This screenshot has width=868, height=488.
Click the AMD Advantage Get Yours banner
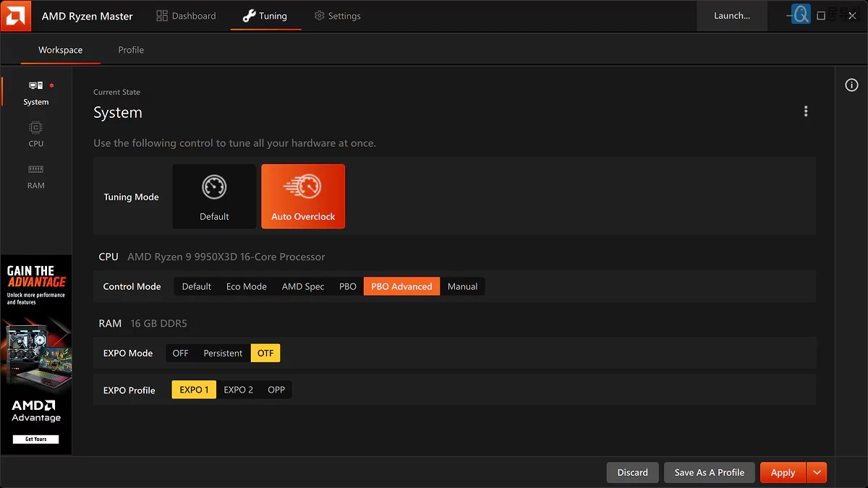[36, 439]
